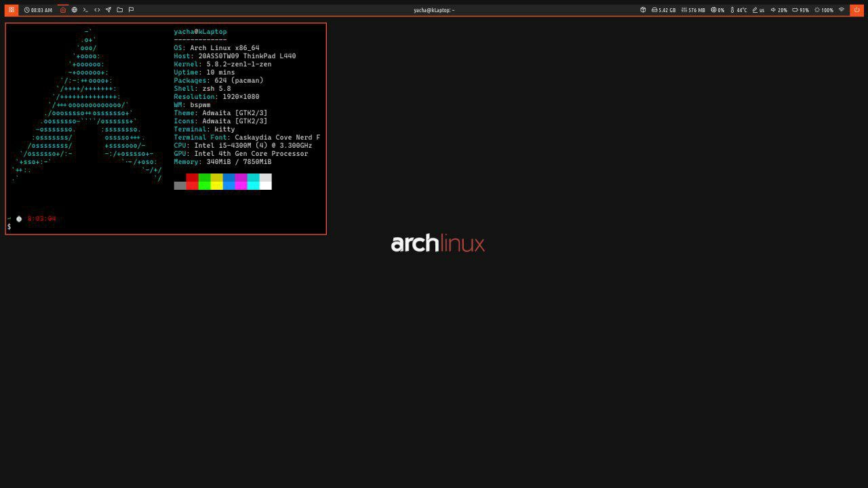Image resolution: width=868 pixels, height=488 pixels.
Task: Click the orange power button
Action: pos(856,9)
